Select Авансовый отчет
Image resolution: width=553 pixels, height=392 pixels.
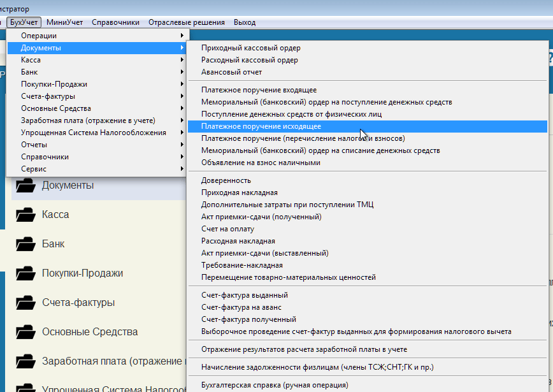coord(368,72)
